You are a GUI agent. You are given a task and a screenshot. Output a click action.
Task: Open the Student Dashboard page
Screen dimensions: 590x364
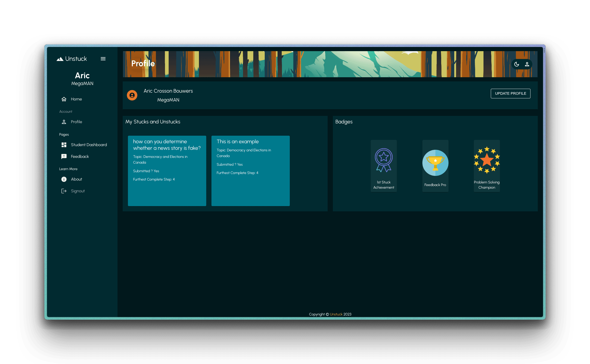tap(89, 145)
